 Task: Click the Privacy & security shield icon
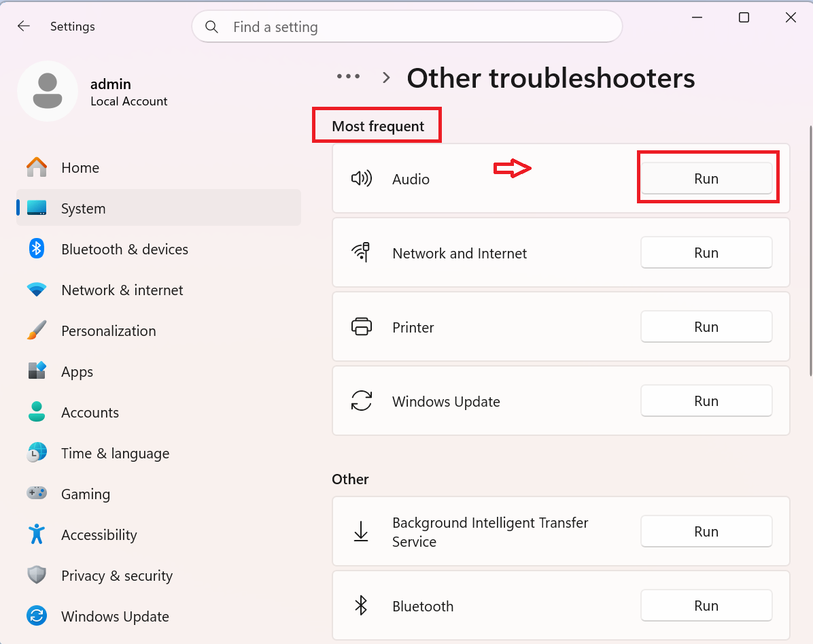click(37, 575)
